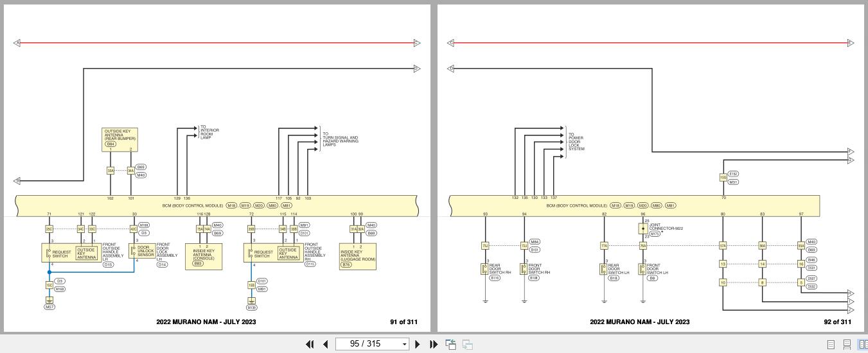Jump to the last page
The height and width of the screenshot is (353, 868).
click(x=433, y=344)
